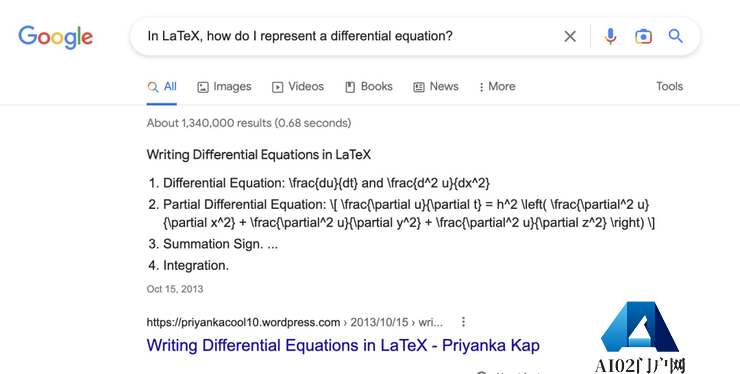
Task: Select the Oct 15, 2013 snippet date
Action: coord(175,289)
